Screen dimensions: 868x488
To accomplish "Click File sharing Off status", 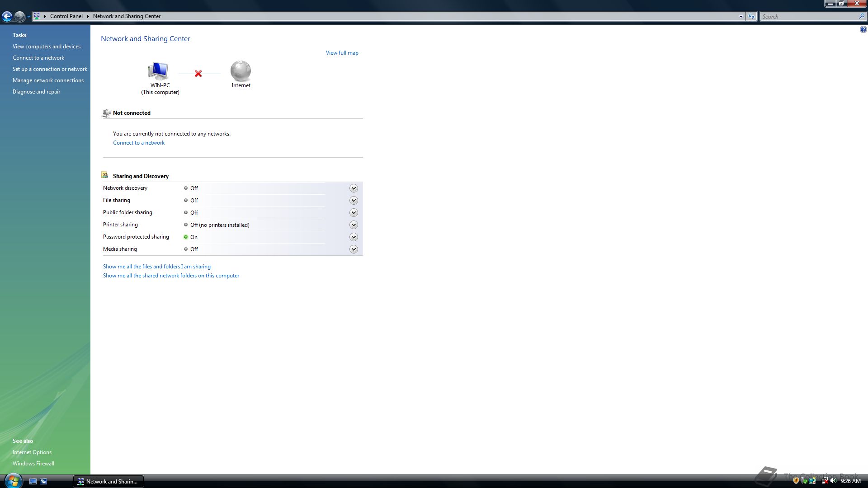I will click(191, 201).
